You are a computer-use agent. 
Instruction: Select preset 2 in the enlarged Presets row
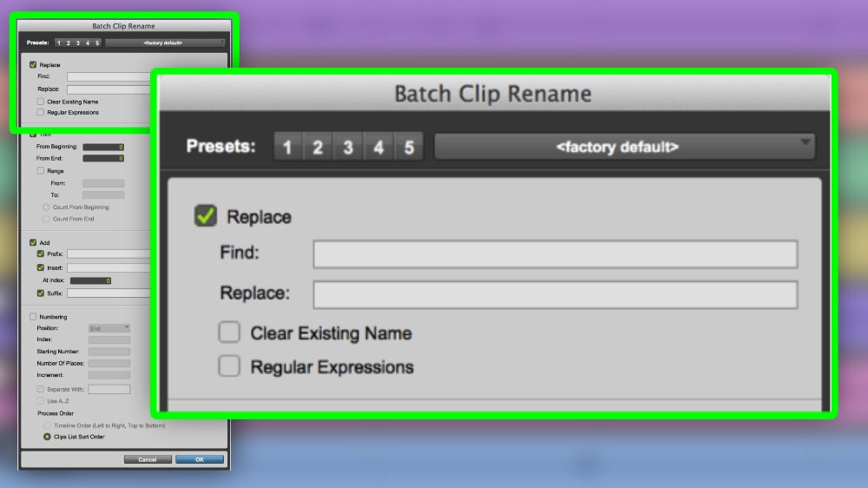coord(317,147)
